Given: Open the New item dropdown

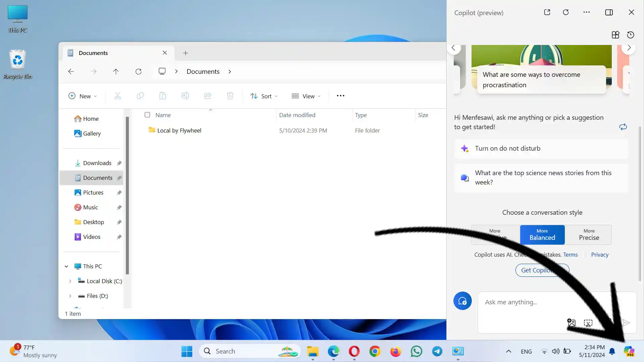Looking at the screenshot, I should pyautogui.click(x=83, y=96).
